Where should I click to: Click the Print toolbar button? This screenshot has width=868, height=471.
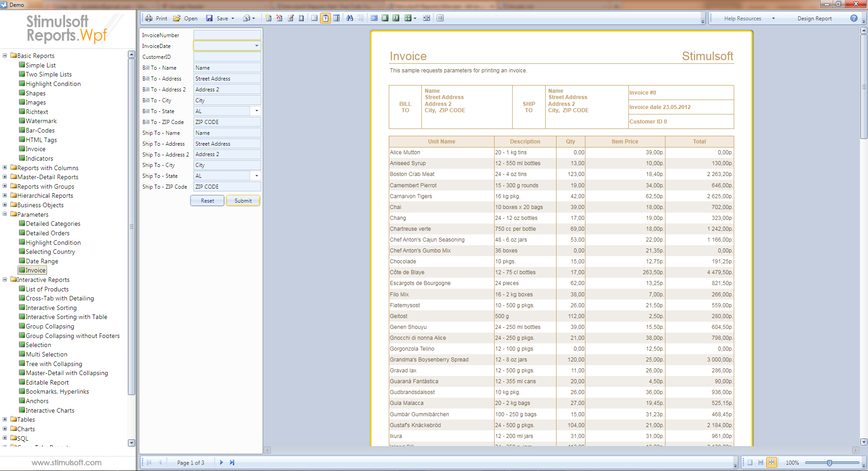click(156, 19)
